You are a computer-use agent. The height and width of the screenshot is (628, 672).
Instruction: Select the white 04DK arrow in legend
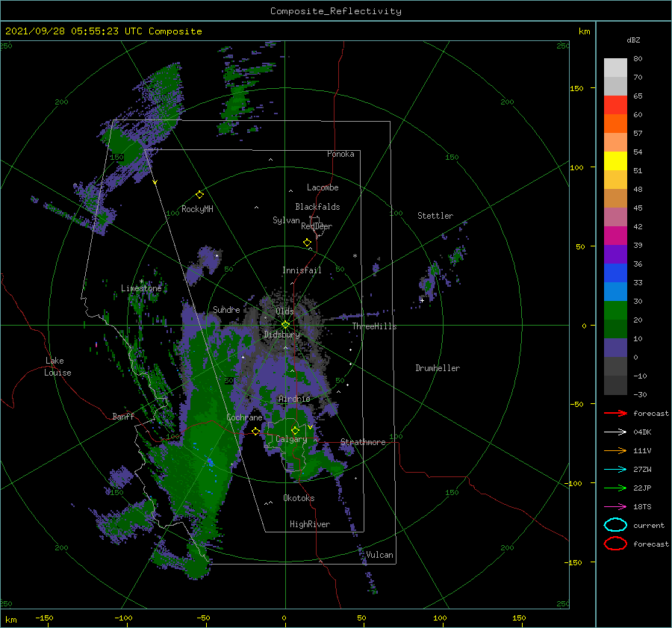(x=615, y=432)
